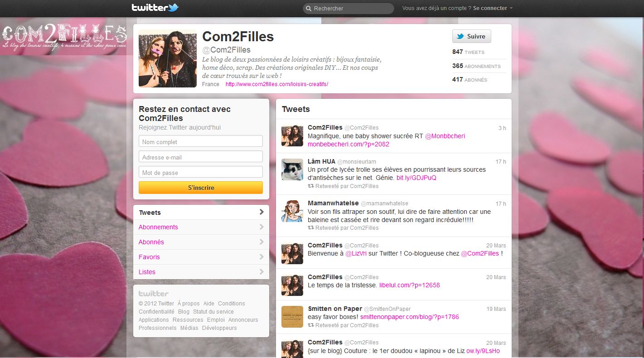
Task: Click chevron next to Favoris
Action: 261,257
